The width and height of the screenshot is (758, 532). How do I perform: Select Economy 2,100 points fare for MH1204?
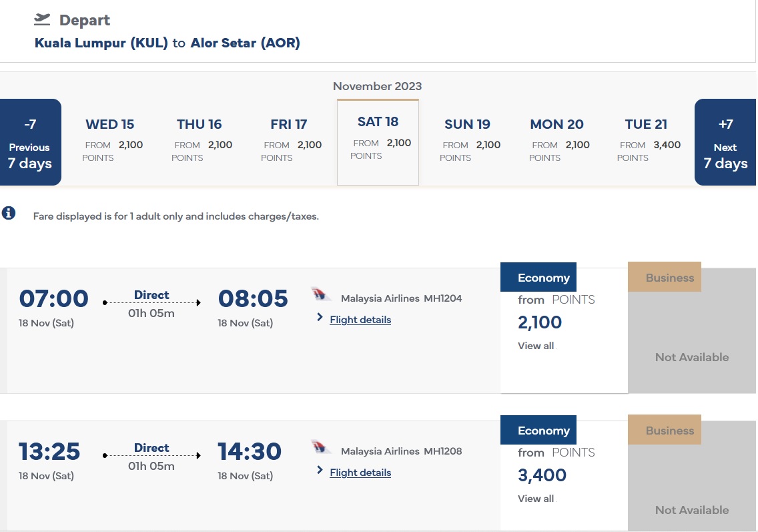point(540,323)
